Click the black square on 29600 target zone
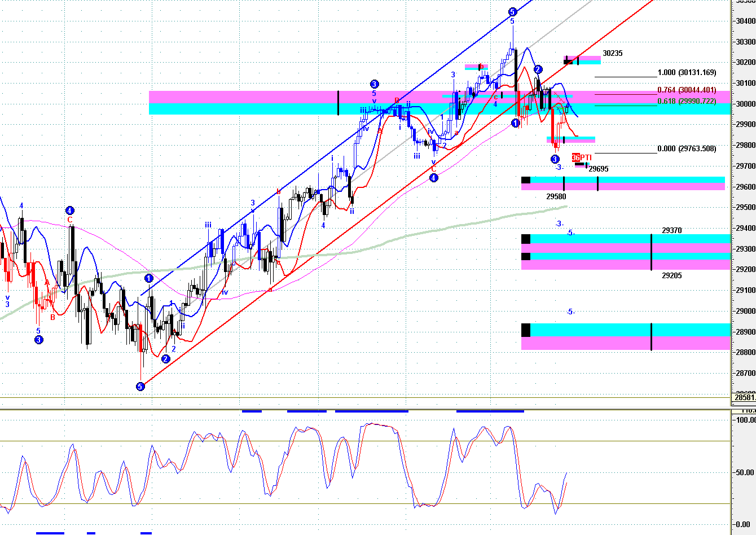This screenshot has height=535, width=756. [x=526, y=180]
